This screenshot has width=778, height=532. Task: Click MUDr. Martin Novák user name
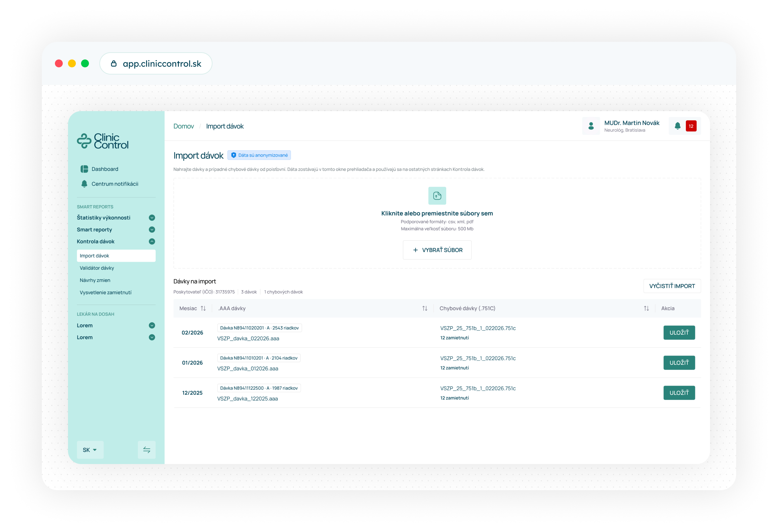632,123
